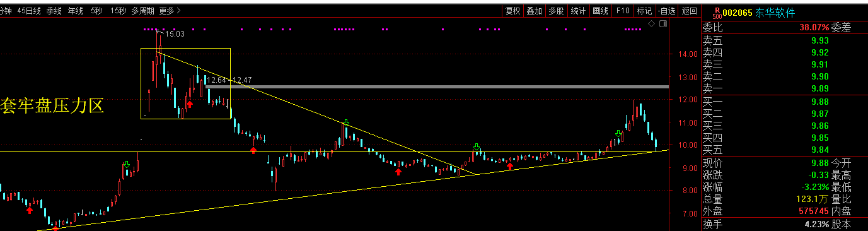Select the 5秒 interval
Image resolution: width=868 pixels, height=231 pixels.
click(x=96, y=11)
